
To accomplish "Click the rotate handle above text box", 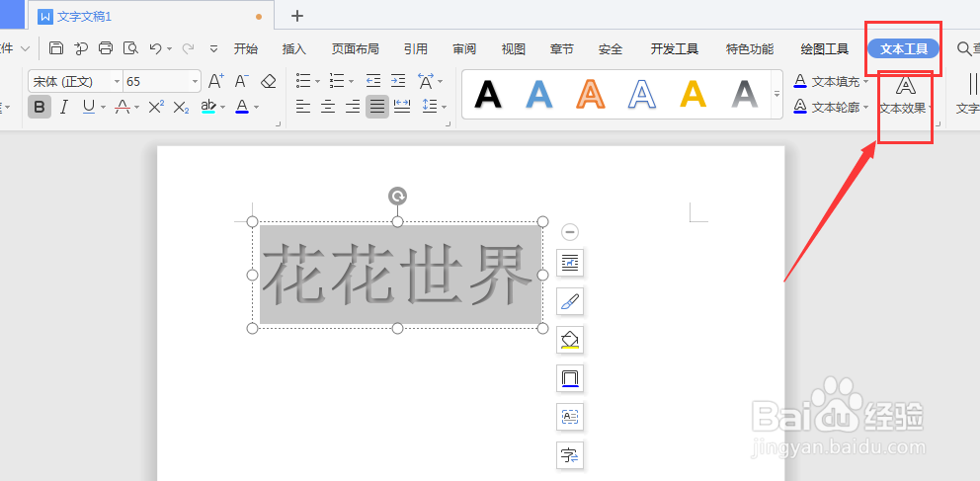I will (397, 197).
